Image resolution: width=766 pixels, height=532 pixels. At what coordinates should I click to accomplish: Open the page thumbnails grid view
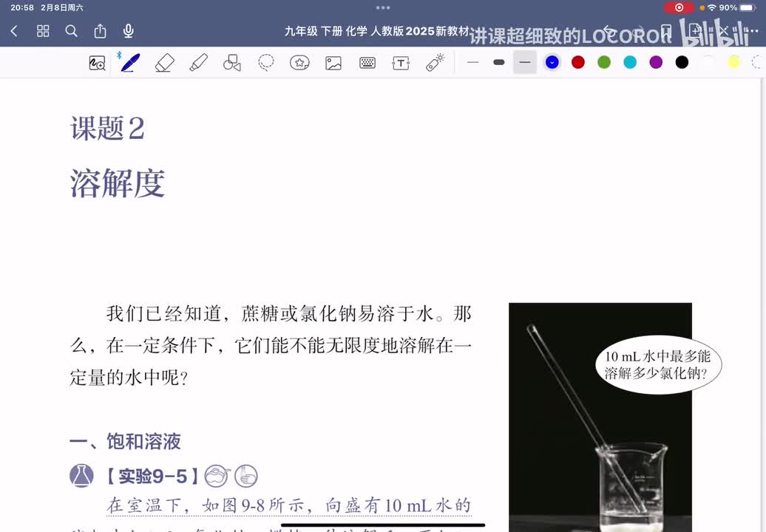(x=43, y=31)
